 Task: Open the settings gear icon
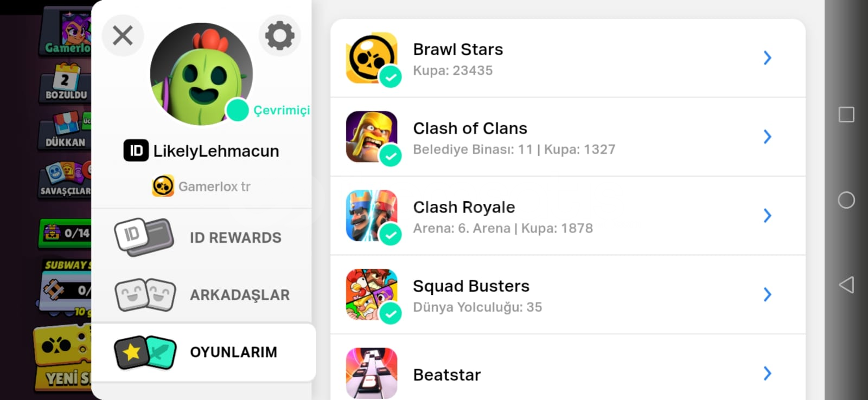[x=280, y=36]
